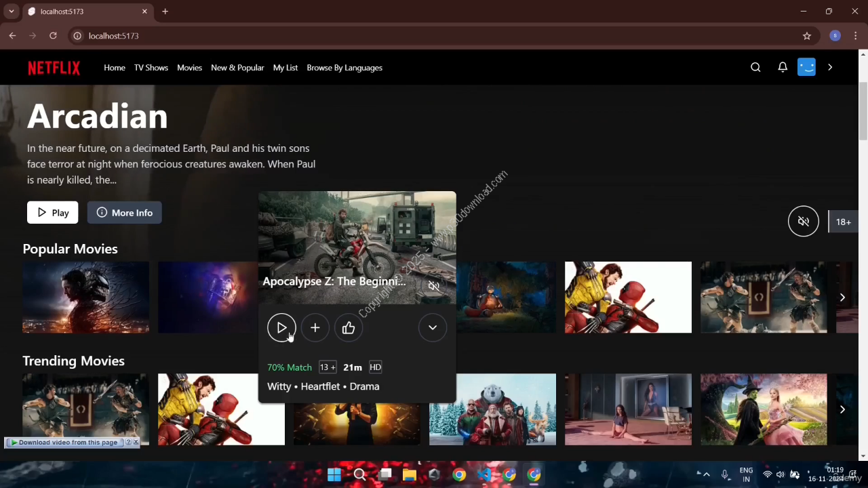The image size is (868, 488).
Task: Launch File Explorer from the taskbar
Action: pos(410,474)
